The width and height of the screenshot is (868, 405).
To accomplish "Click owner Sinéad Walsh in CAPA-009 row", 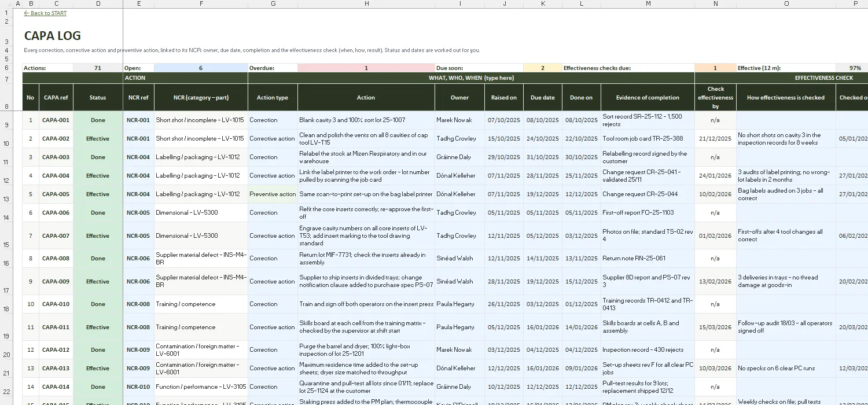I will [459, 281].
